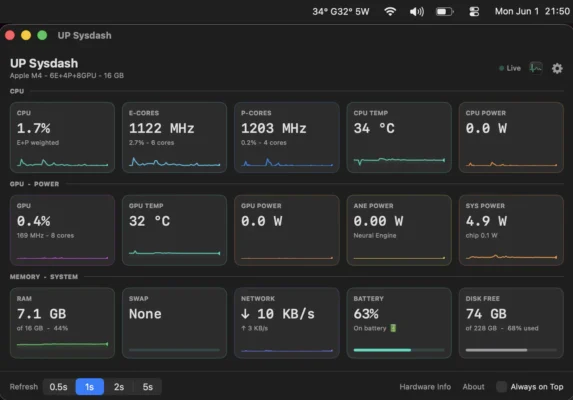This screenshot has width=573, height=400.
Task: Click the RAM 7.1 GB value
Action: coord(41,314)
